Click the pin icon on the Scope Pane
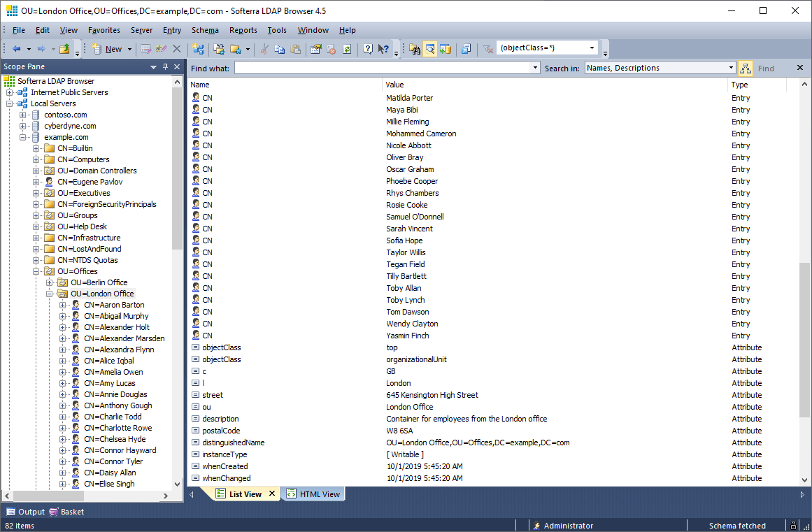812x532 pixels. click(x=166, y=66)
